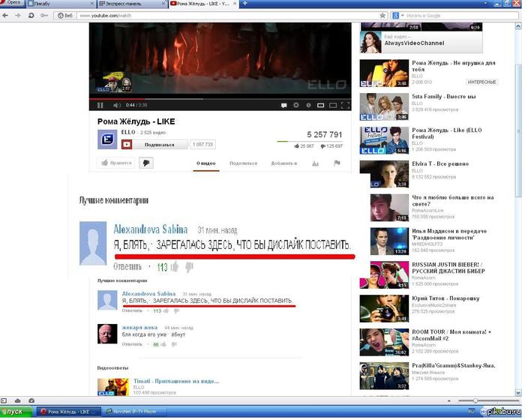This screenshot has height=420, width=525.
Task: Open the 5sta Family - Вместе мы video
Action: click(x=444, y=97)
